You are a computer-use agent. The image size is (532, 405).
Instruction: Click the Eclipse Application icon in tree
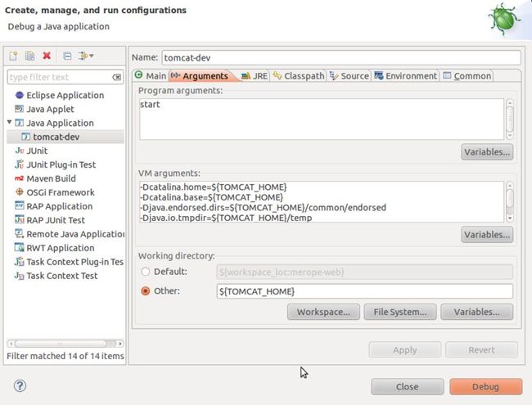coord(20,95)
